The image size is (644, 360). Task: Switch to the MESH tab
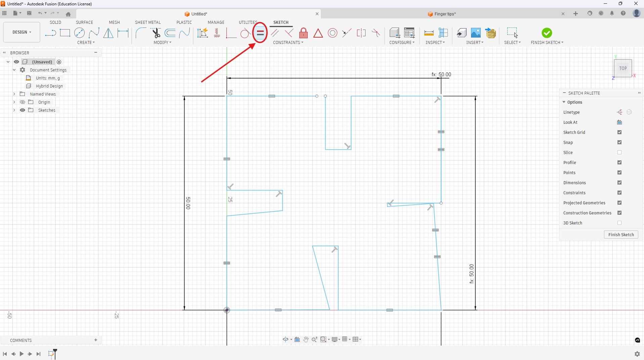(114, 22)
